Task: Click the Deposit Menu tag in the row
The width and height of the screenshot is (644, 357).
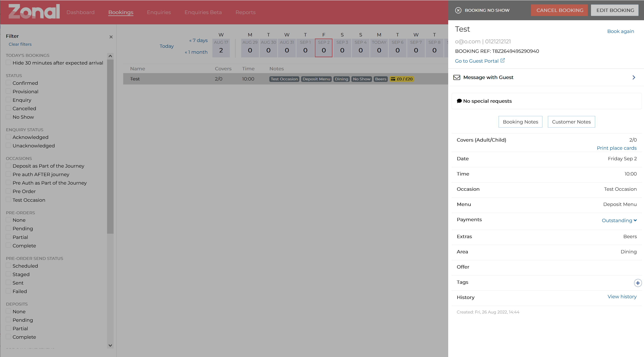Action: point(316,79)
